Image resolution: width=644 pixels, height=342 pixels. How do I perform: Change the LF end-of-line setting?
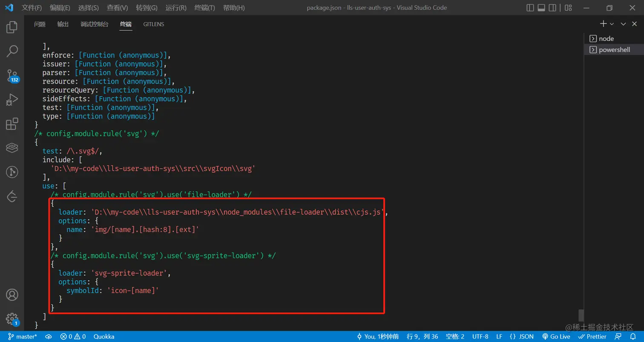[499, 336]
